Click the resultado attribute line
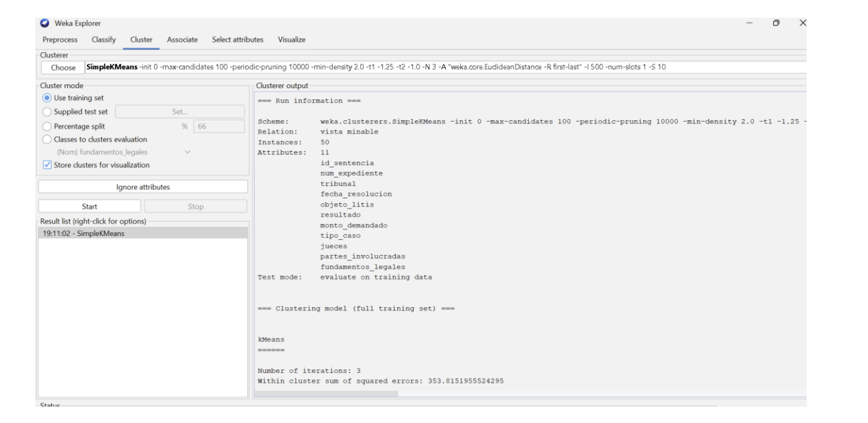The width and height of the screenshot is (868, 423). coord(341,214)
